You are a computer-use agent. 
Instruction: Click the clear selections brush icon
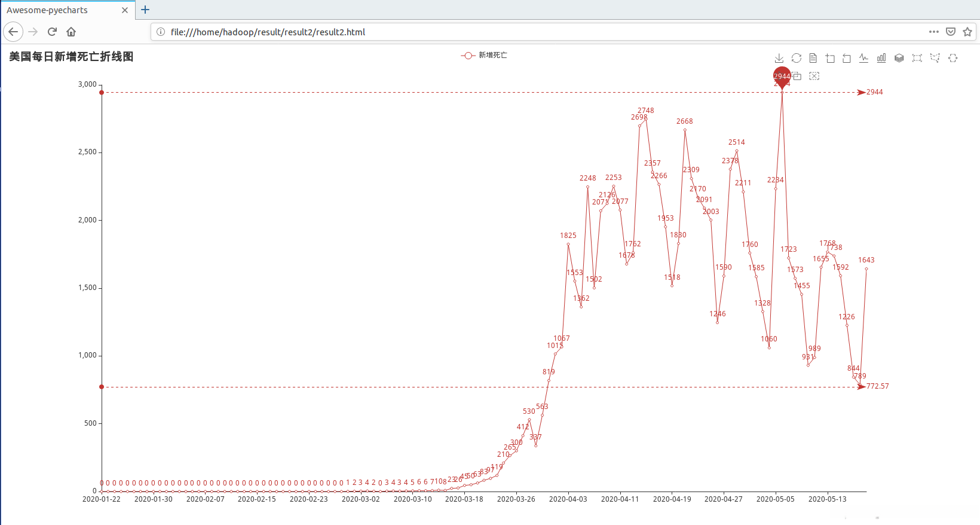[x=814, y=76]
